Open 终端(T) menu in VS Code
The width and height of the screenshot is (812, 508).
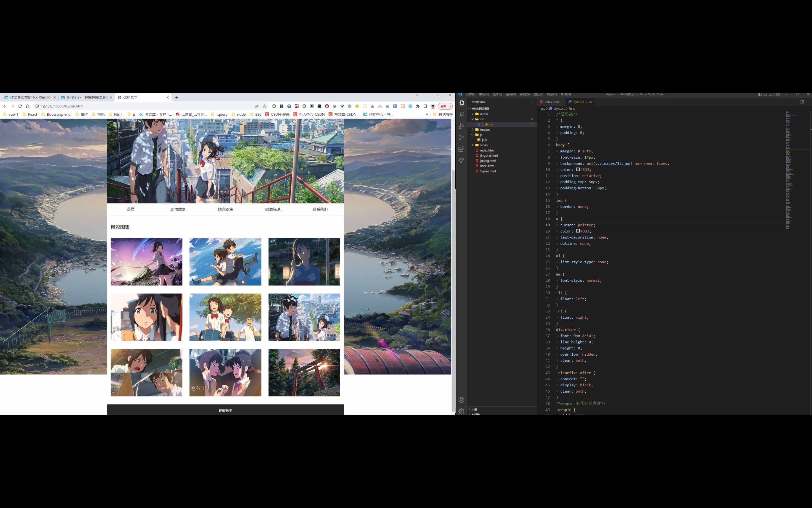pyautogui.click(x=552, y=95)
